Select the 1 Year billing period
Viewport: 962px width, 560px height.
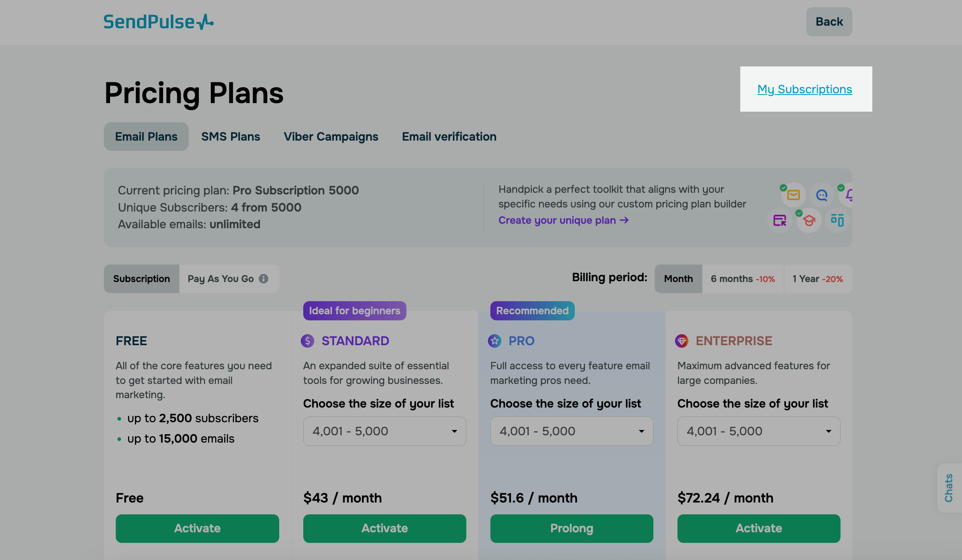coord(817,279)
